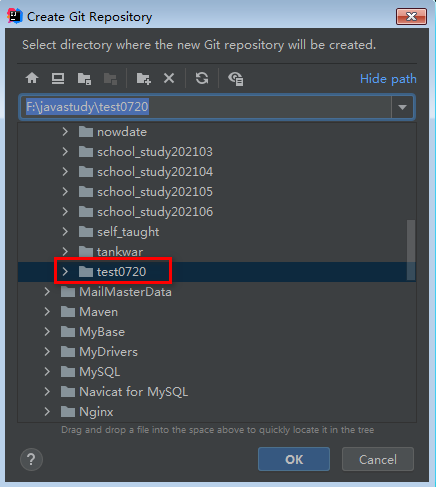The height and width of the screenshot is (487, 436).
Task: Open the help question mark button
Action: tap(31, 459)
